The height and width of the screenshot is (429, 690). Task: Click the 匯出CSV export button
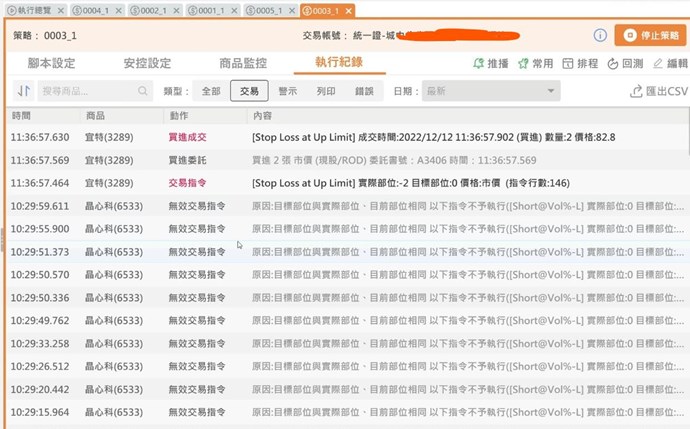point(659,91)
